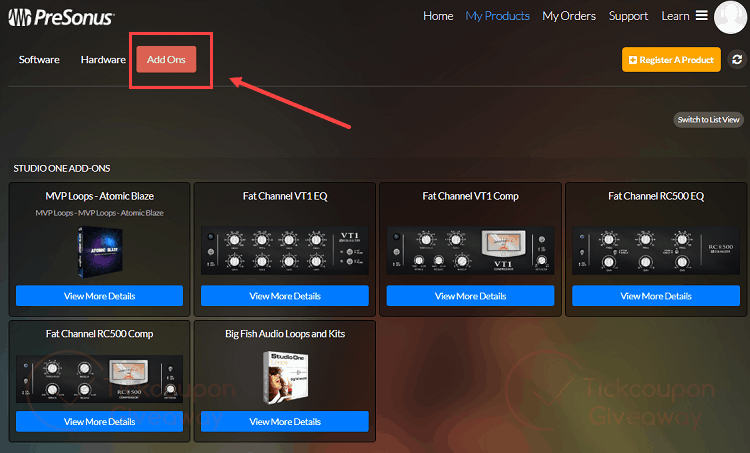Image resolution: width=750 pixels, height=453 pixels.
Task: Click the Atomic Blaze box thumbnail
Action: click(100, 252)
